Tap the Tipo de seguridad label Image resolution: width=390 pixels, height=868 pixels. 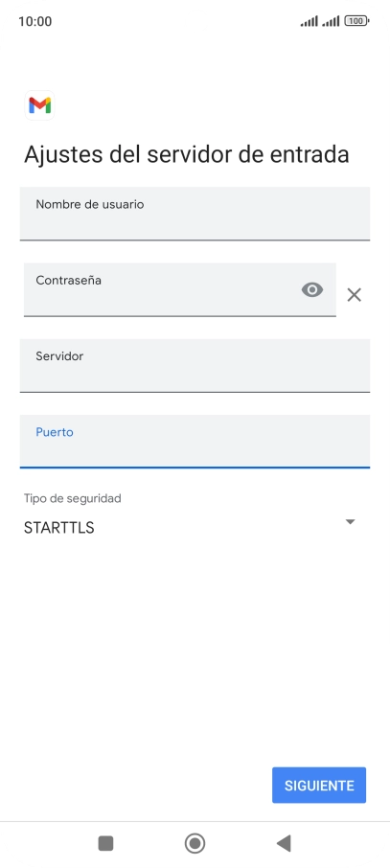73,498
